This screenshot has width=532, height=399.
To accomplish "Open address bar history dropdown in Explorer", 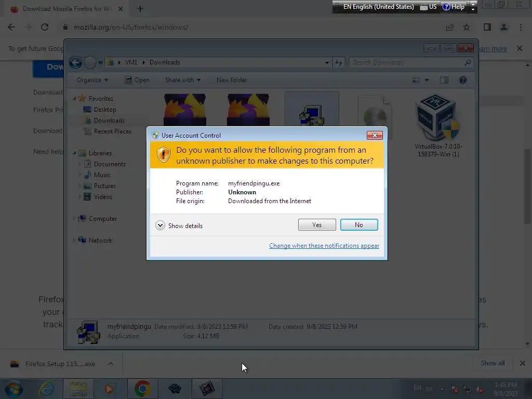I will click(x=327, y=62).
